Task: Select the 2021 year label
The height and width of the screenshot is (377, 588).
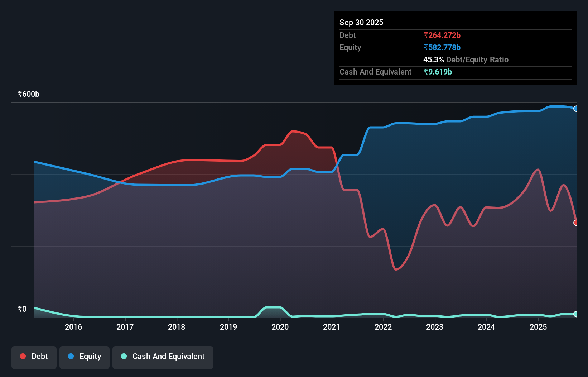Action: point(332,327)
